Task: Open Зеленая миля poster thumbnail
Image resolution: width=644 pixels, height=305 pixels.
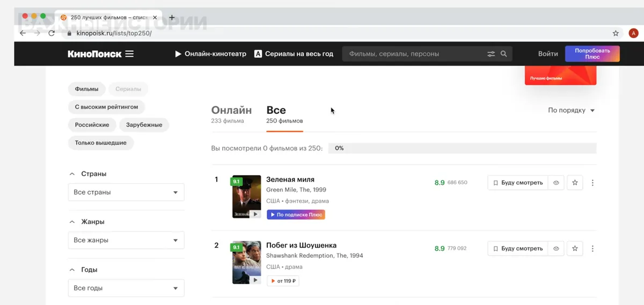Action: (246, 197)
